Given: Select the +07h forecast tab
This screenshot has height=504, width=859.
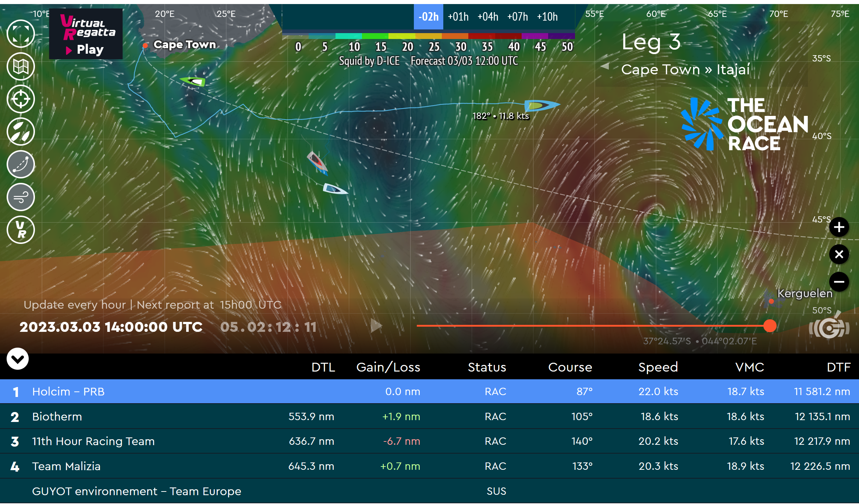Looking at the screenshot, I should (x=517, y=17).
